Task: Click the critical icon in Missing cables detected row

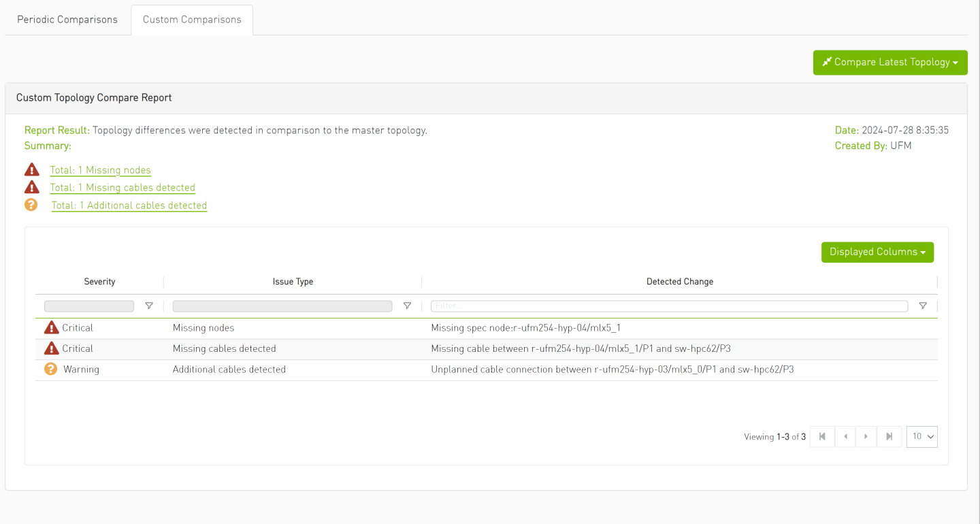Action: 51,348
